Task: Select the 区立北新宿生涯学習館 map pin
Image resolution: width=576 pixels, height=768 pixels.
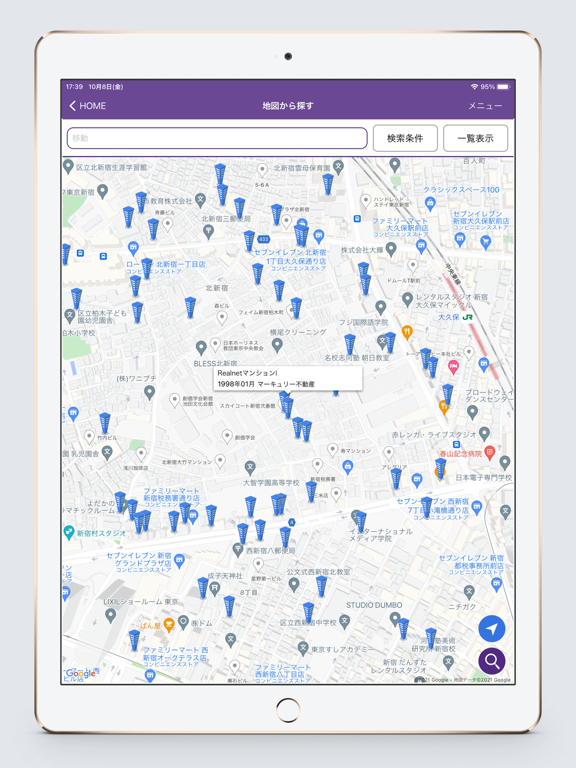Action: 69,167
